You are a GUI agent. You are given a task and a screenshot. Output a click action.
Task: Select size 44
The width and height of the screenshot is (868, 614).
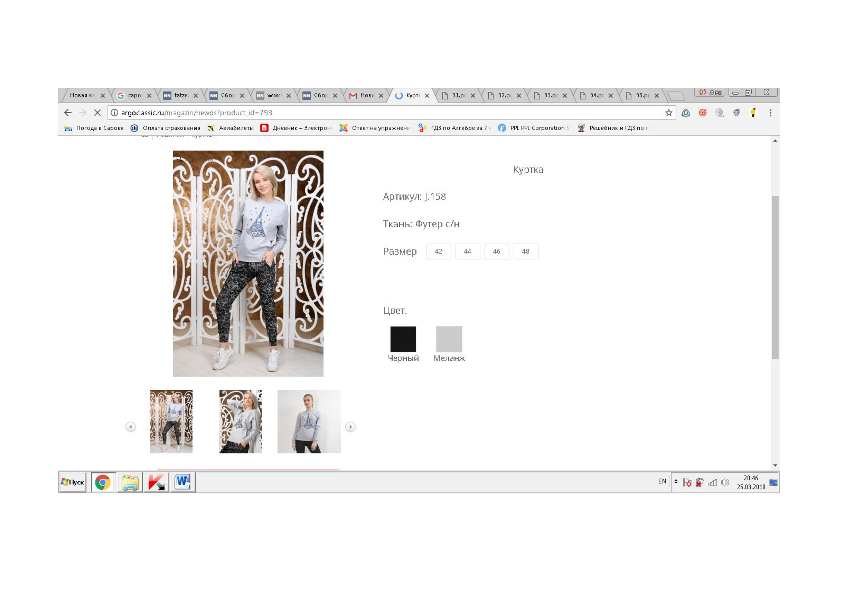(x=468, y=252)
